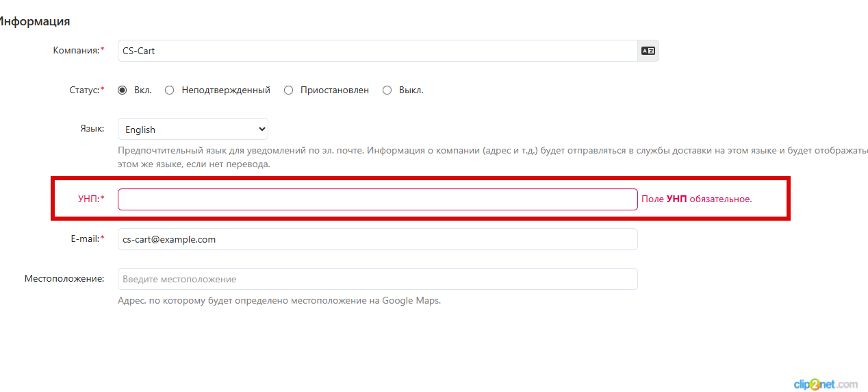Click the Компания field label
The height and width of the screenshot is (392, 868).
coord(77,50)
